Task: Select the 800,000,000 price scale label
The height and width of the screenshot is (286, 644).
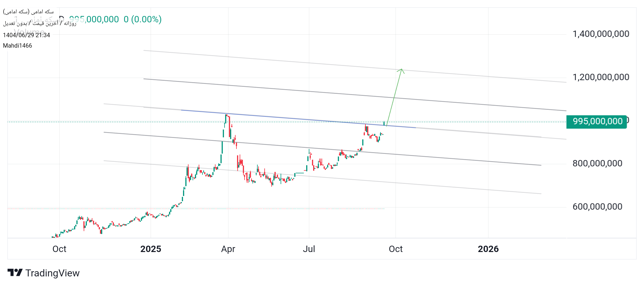Action: tap(597, 163)
